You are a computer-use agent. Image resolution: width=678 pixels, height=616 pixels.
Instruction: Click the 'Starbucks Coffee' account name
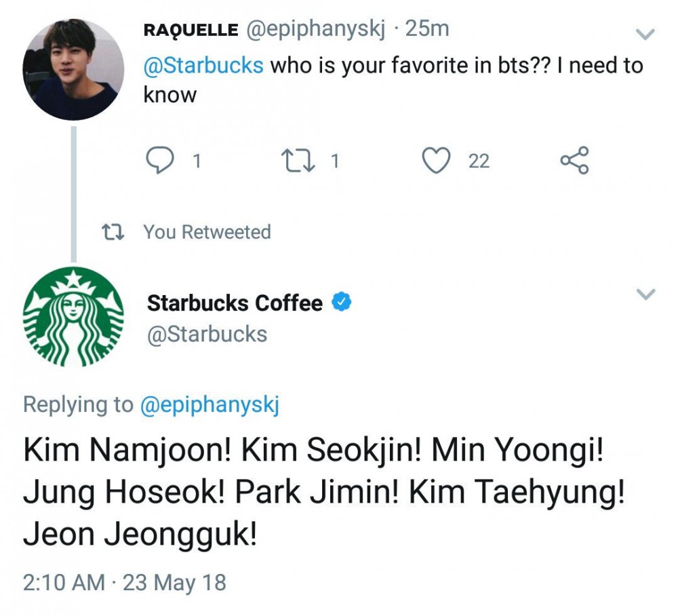click(235, 303)
